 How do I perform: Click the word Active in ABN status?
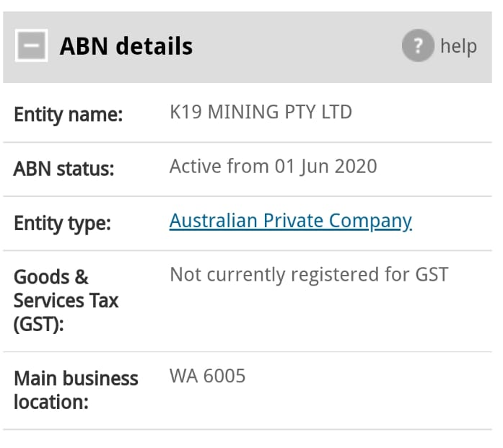196,167
